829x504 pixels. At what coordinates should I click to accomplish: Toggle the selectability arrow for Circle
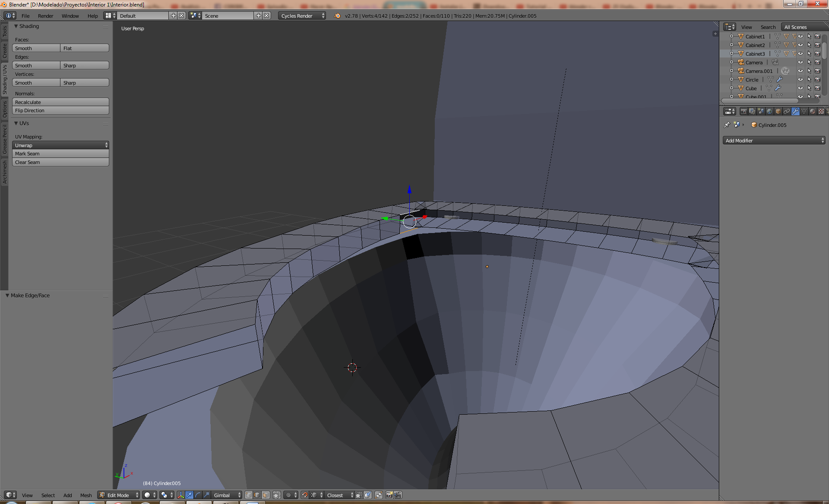click(x=809, y=79)
